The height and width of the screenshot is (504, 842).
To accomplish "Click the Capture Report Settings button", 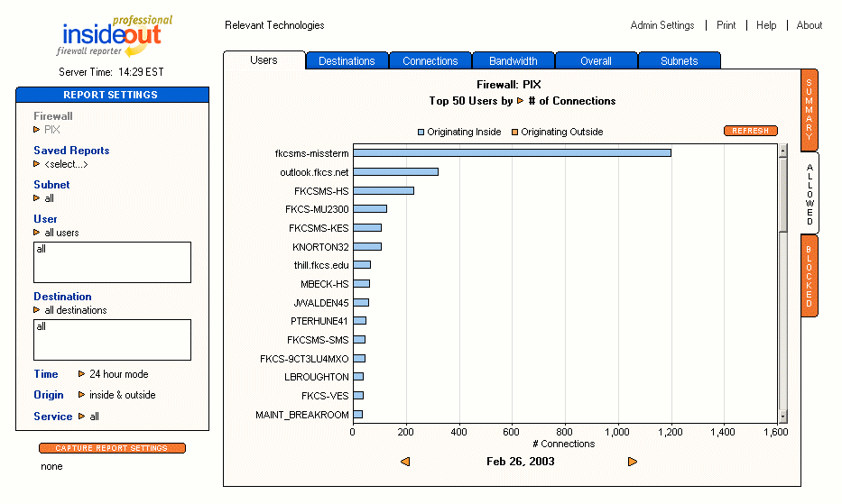I will pos(112,448).
